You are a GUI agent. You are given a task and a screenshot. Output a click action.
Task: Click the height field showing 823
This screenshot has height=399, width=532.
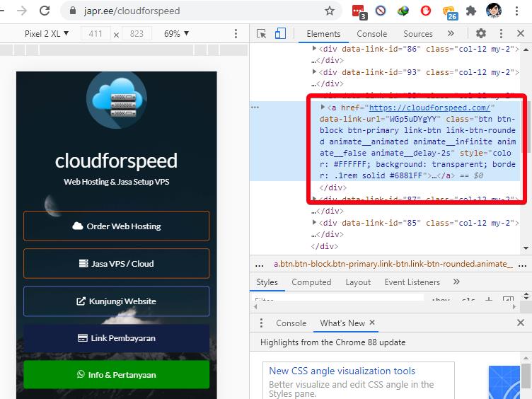pyautogui.click(x=137, y=33)
